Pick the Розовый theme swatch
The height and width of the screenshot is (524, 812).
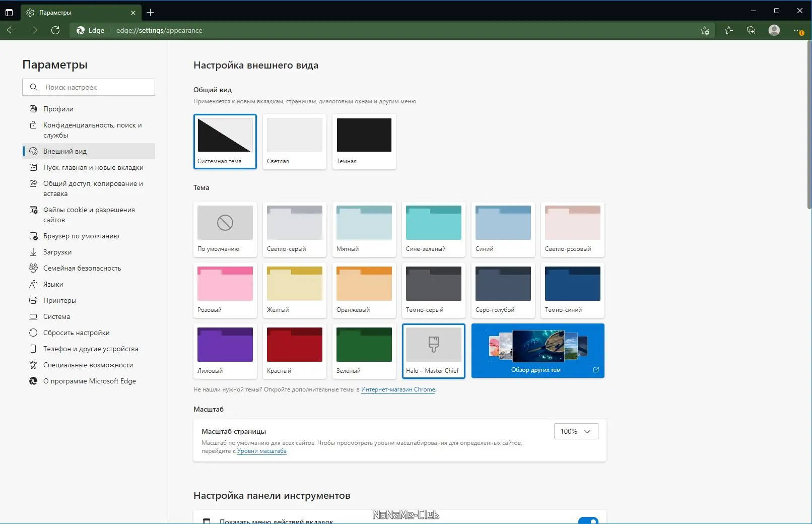point(225,290)
